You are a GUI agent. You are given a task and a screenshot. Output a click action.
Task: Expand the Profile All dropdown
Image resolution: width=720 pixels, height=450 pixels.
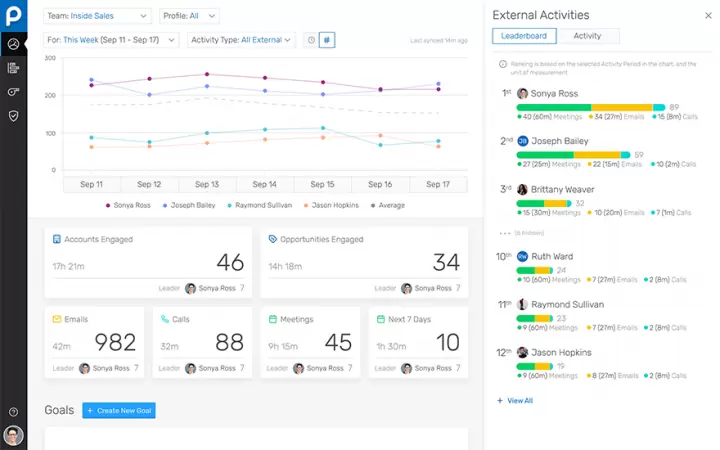click(x=189, y=16)
